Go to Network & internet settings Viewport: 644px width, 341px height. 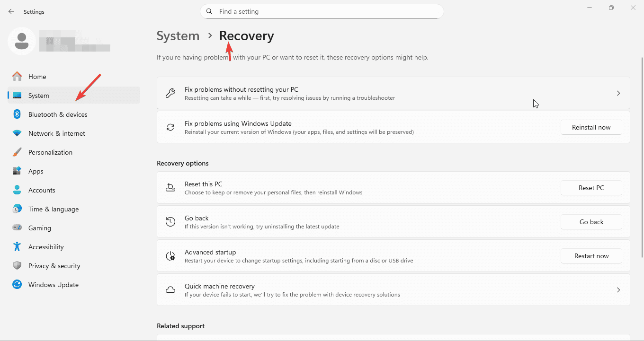tap(74, 133)
